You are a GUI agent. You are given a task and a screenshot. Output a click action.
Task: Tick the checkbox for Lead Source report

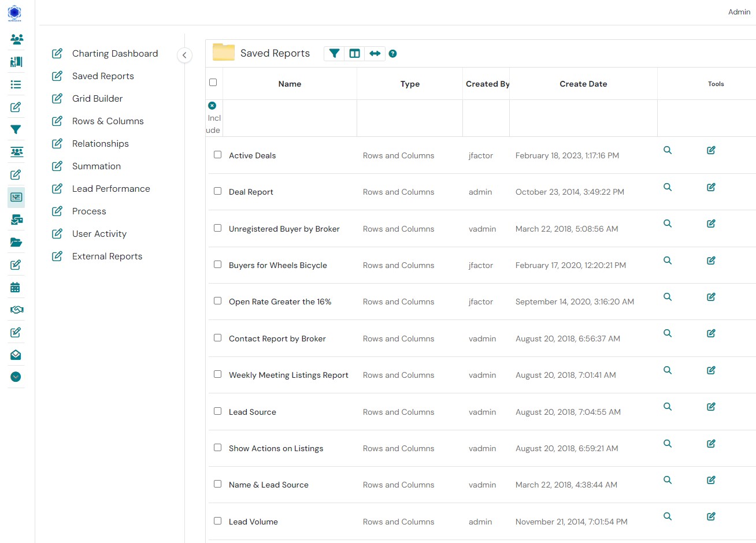coord(217,411)
